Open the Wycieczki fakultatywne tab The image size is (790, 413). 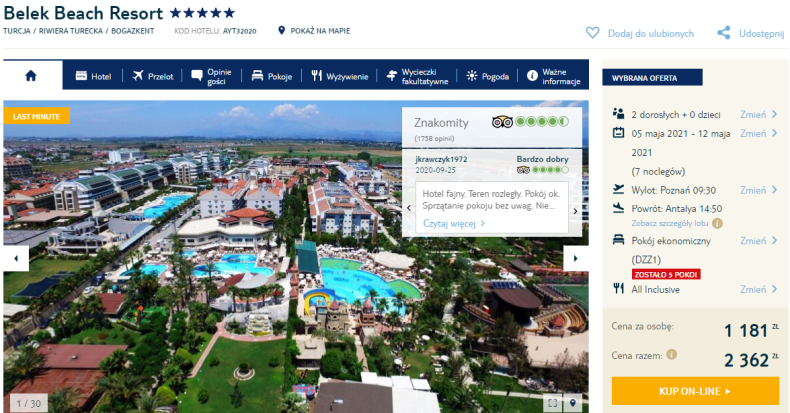point(417,76)
